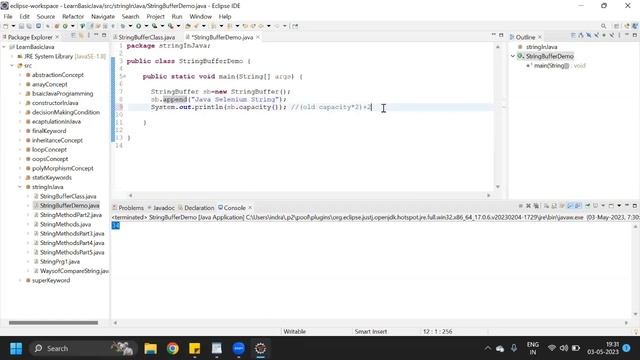Click Display Selected Console icon
Screen dimensions: 640x360
pyautogui.click(x=596, y=206)
